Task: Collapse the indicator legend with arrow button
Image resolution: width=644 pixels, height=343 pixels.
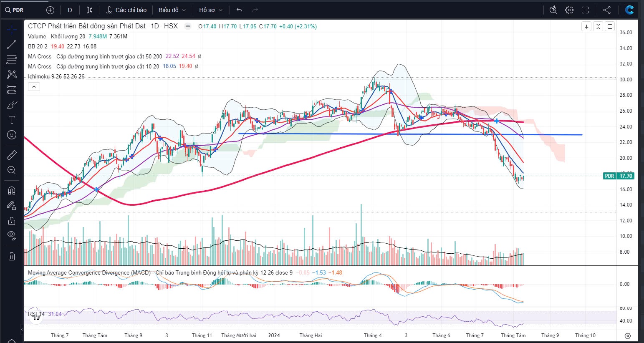Action: pyautogui.click(x=34, y=87)
